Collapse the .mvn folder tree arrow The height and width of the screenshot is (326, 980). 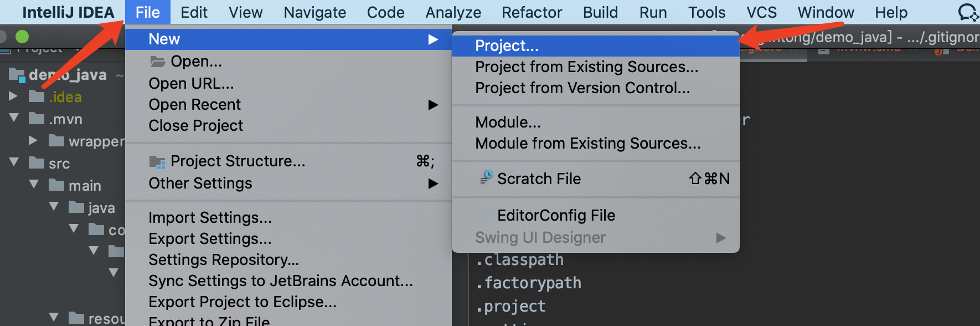point(14,118)
